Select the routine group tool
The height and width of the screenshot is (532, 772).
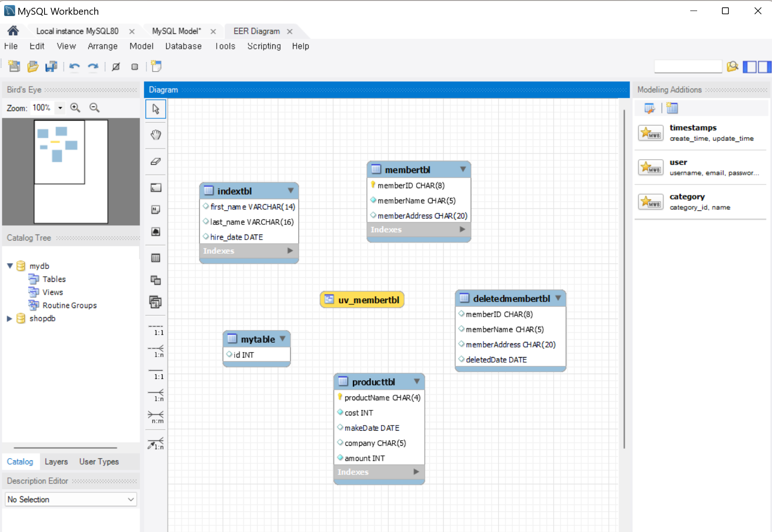point(156,302)
